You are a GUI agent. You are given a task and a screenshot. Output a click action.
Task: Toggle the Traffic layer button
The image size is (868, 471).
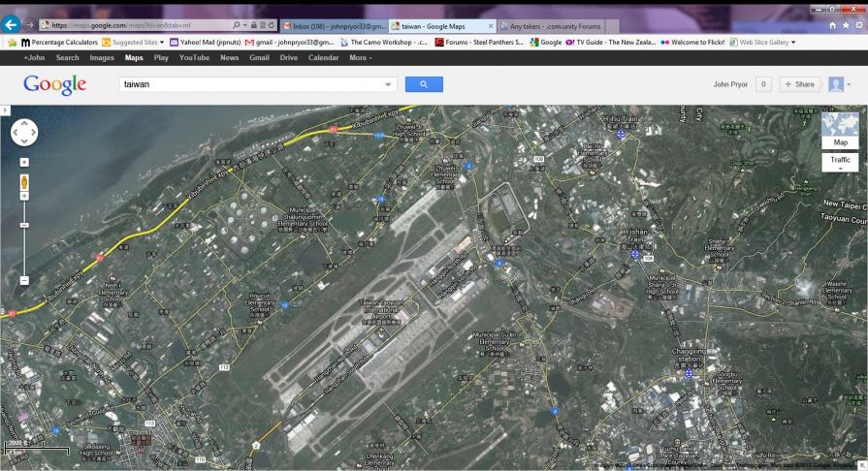tap(840, 161)
